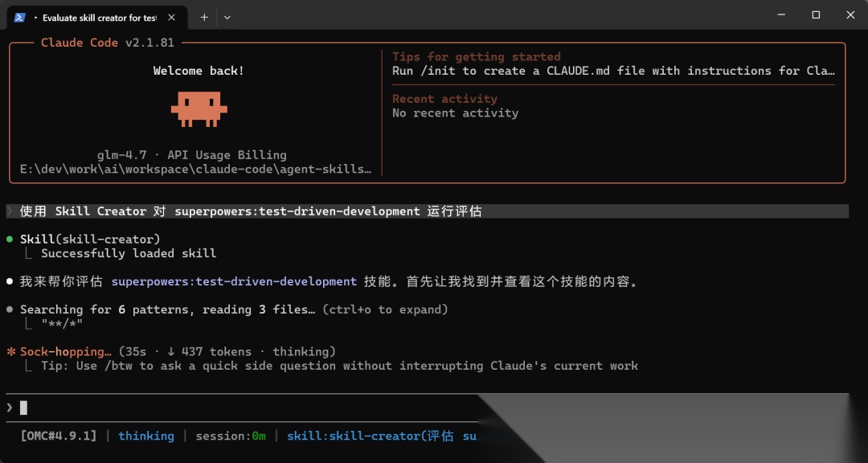Click the 'Tip: Use /btw' hint line
Screen dimensions: 868x463
tap(339, 366)
